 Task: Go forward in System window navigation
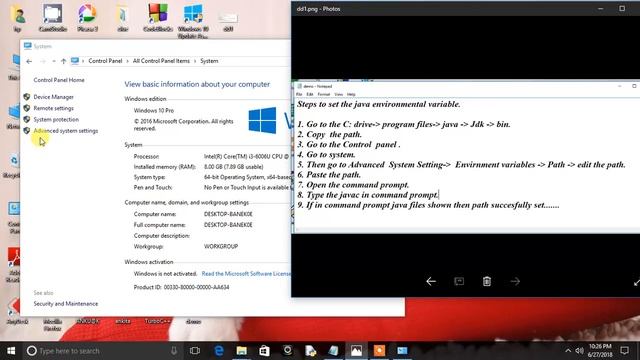[x=43, y=61]
